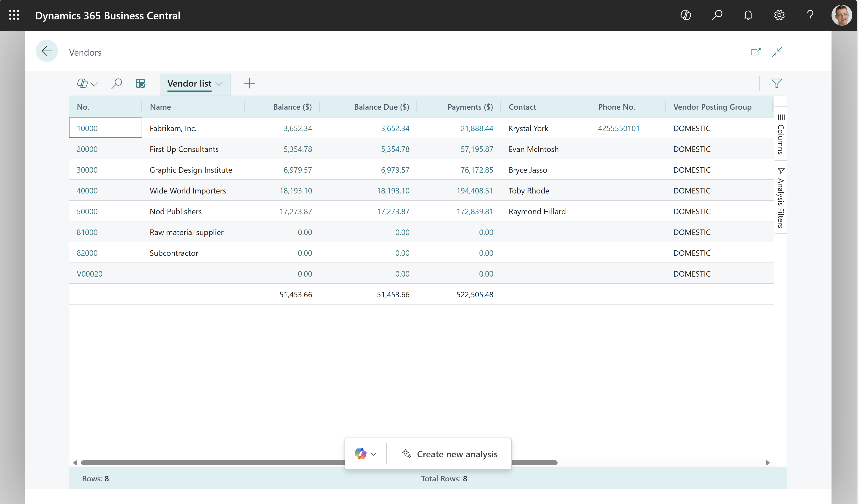The image size is (859, 504).
Task: Click the settings gear icon
Action: pos(779,15)
